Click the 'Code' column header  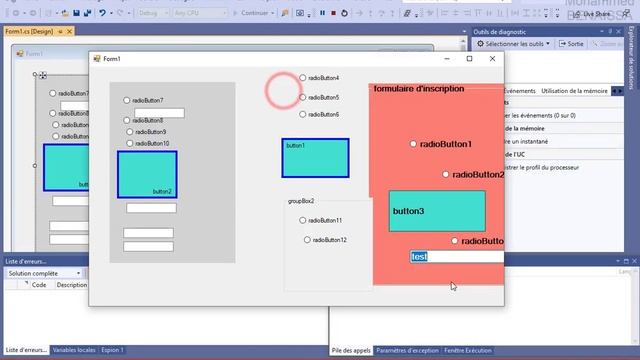39,285
